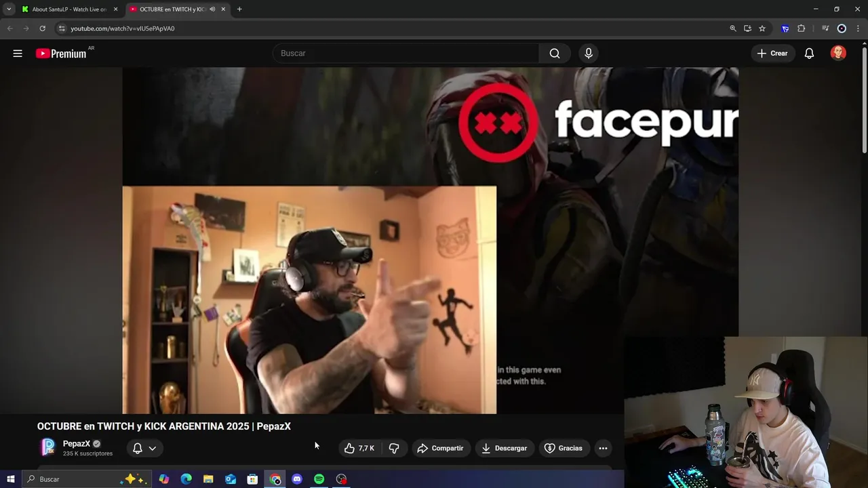Image resolution: width=868 pixels, height=488 pixels.
Task: Open more actions three-dot menu
Action: 603,448
